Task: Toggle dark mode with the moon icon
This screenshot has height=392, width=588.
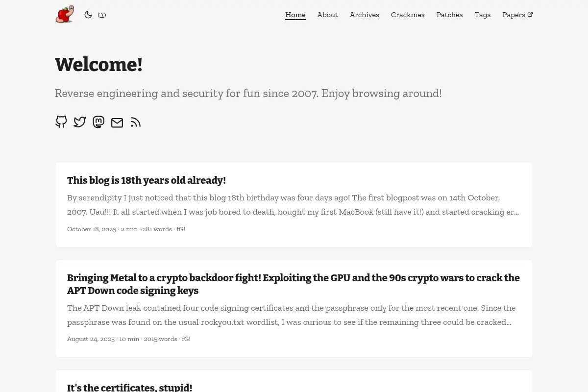Action: click(x=88, y=15)
